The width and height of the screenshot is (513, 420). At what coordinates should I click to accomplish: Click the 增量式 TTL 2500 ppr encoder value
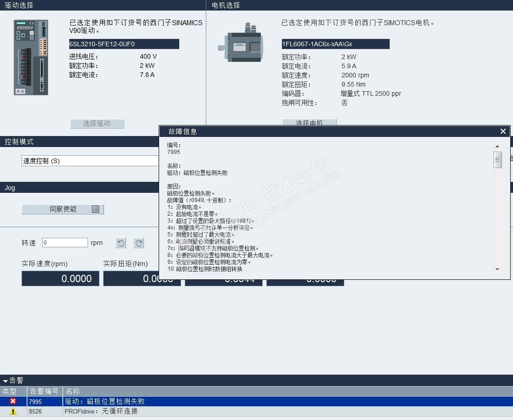[371, 93]
